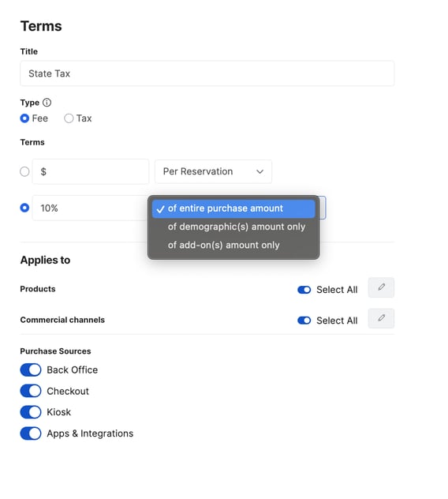Turn off Apps & Integrations toggle
Screen dimensions: 448x499
click(x=31, y=433)
